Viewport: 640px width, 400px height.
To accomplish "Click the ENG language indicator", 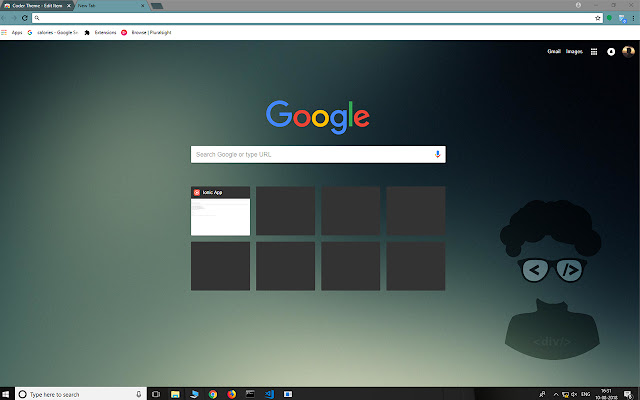I will click(x=585, y=394).
